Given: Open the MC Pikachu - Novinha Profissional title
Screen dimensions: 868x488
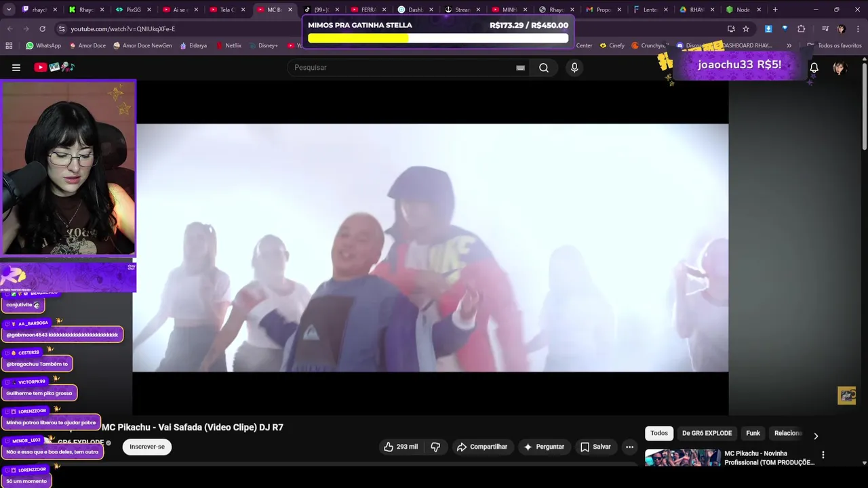Looking at the screenshot, I should point(769,457).
